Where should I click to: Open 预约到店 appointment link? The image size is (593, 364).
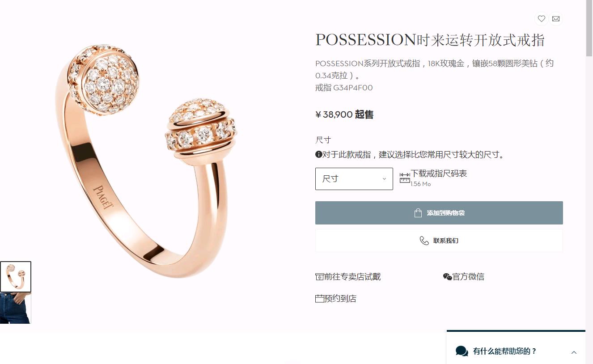[x=340, y=299]
